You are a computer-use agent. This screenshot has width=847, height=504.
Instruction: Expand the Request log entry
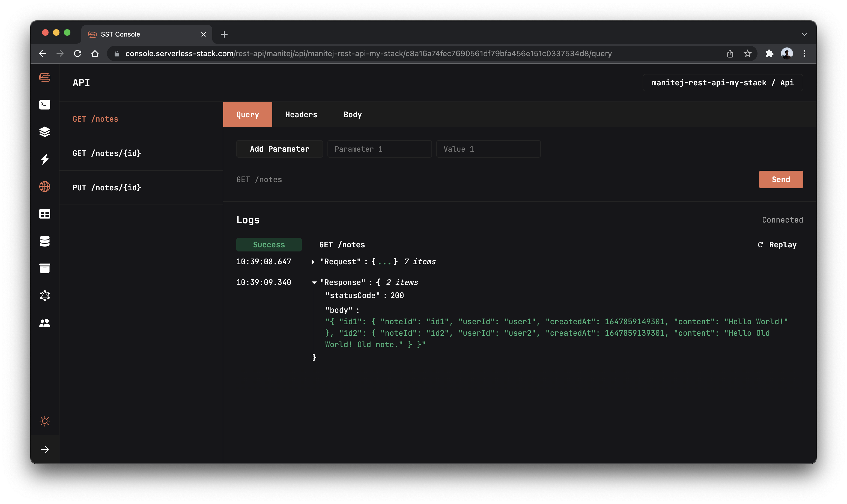tap(313, 262)
